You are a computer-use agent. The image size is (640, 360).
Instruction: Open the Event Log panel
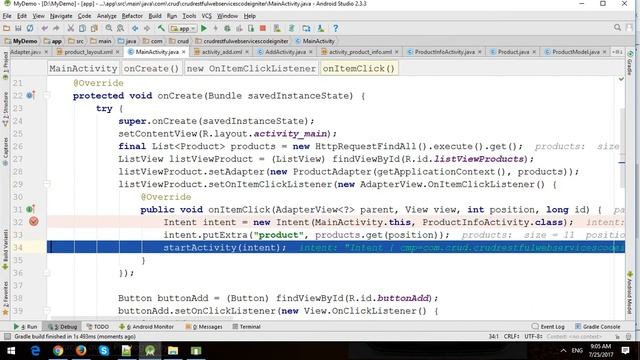pyautogui.click(x=548, y=327)
